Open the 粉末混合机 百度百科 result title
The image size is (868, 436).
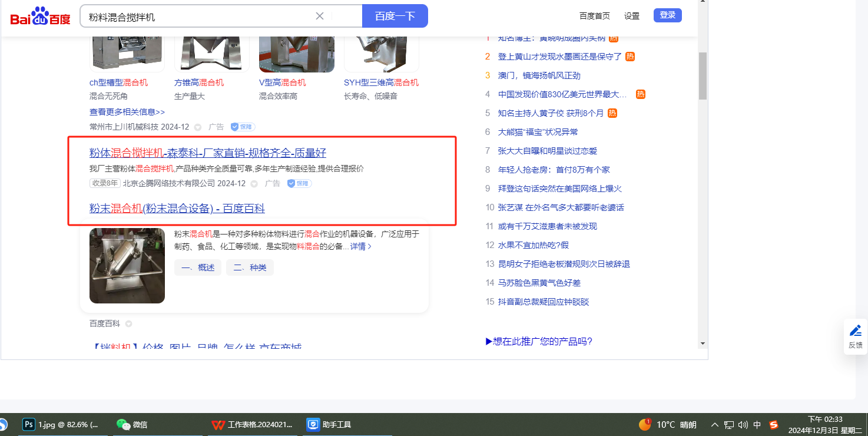[x=177, y=208]
